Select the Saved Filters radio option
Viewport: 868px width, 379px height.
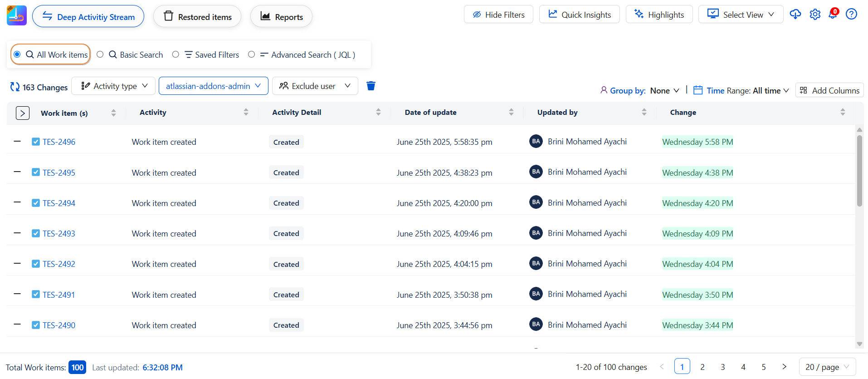pos(176,54)
